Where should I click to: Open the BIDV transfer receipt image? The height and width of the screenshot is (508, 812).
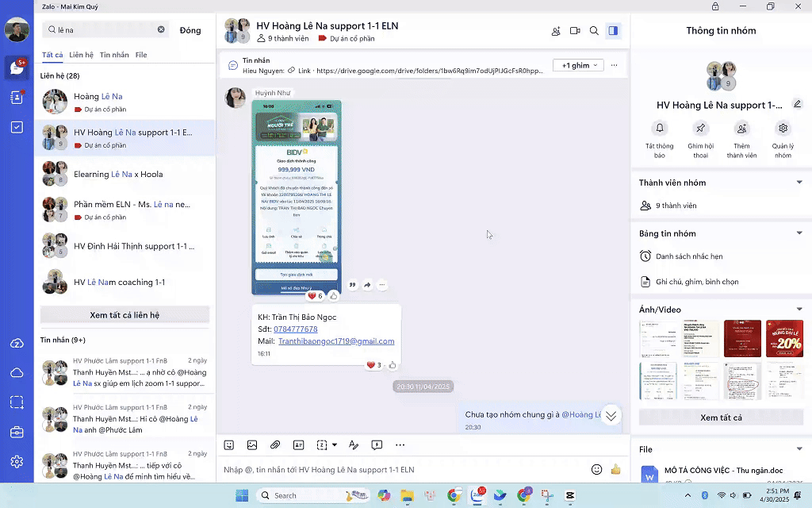pos(297,198)
